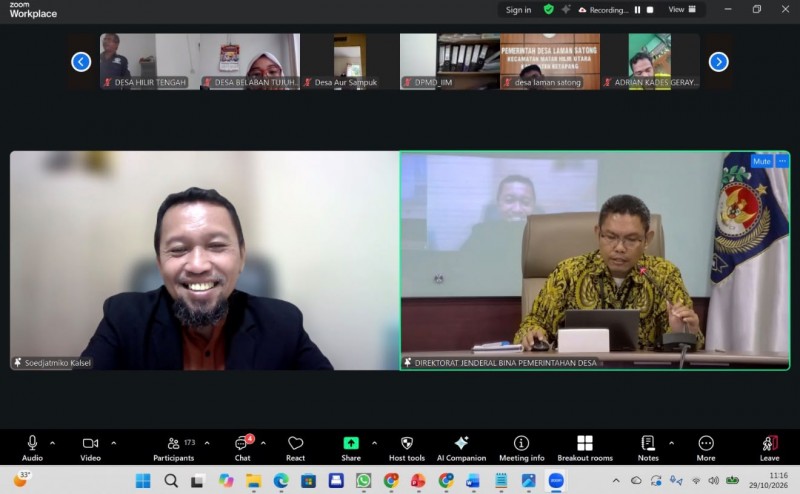Open Task View from the taskbar
The image size is (800, 494).
click(197, 480)
